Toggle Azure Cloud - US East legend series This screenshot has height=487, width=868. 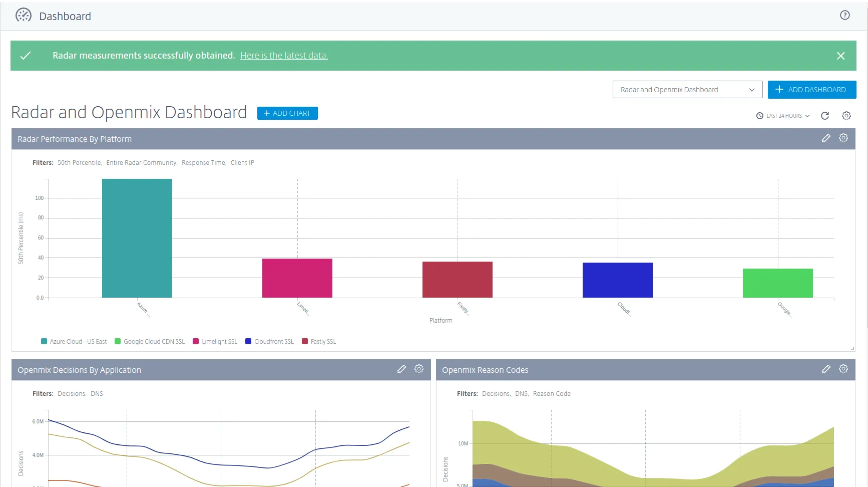(74, 342)
